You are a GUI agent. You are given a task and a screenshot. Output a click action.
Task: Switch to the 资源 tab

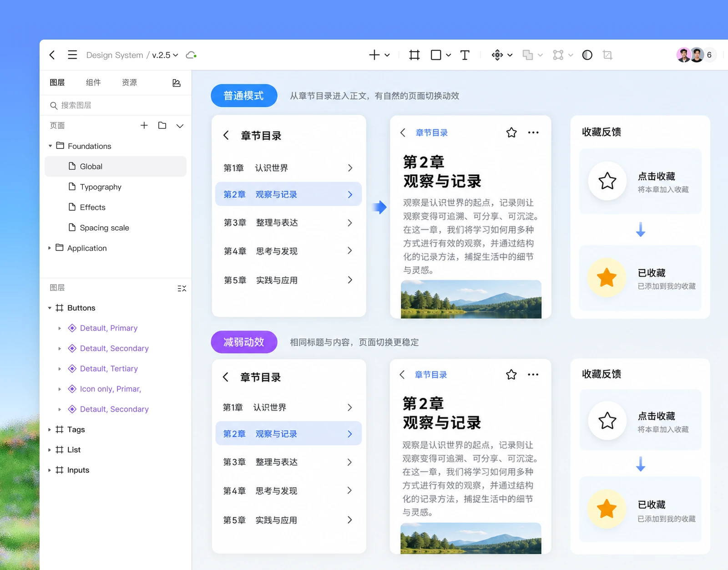[x=130, y=82]
